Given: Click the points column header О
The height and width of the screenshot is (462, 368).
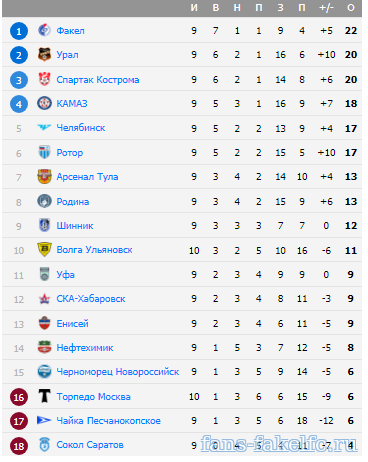Looking at the screenshot, I should tap(351, 8).
